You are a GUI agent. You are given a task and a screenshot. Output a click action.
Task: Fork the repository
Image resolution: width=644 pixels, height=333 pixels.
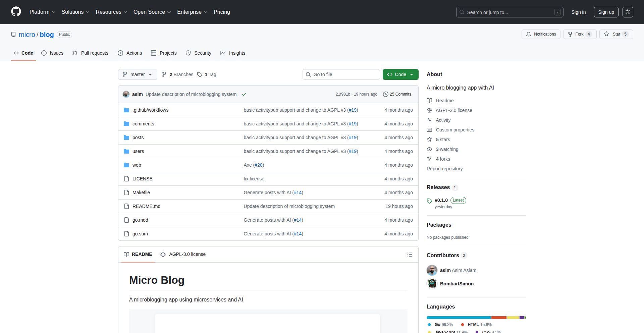tap(576, 34)
